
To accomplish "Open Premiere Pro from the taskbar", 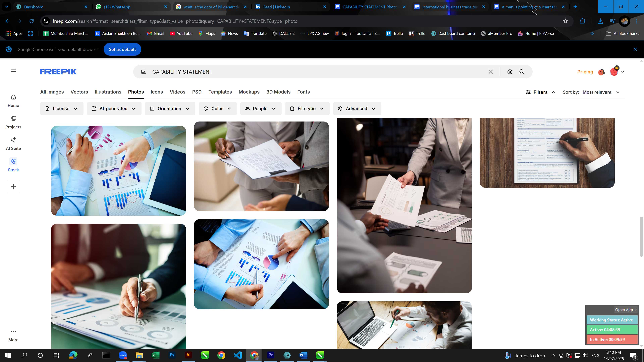I will coord(271,355).
